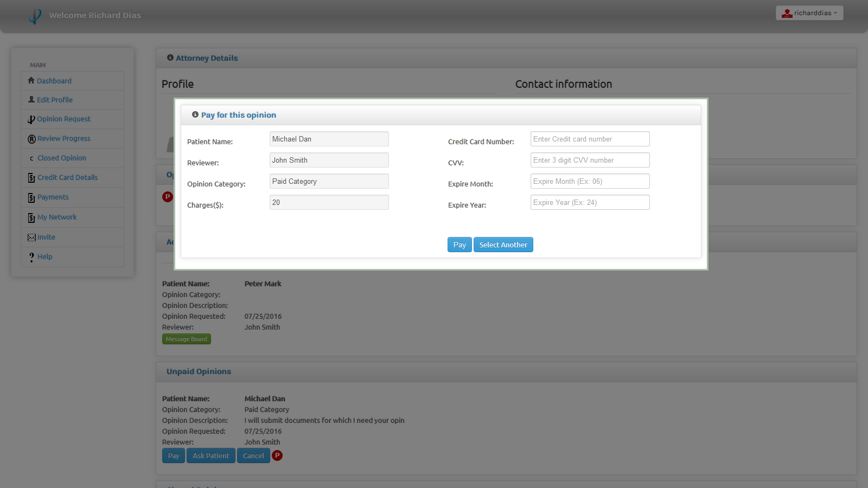Click Ask Patient for Michael Dan's opinion
The image size is (868, 488).
[x=210, y=455]
